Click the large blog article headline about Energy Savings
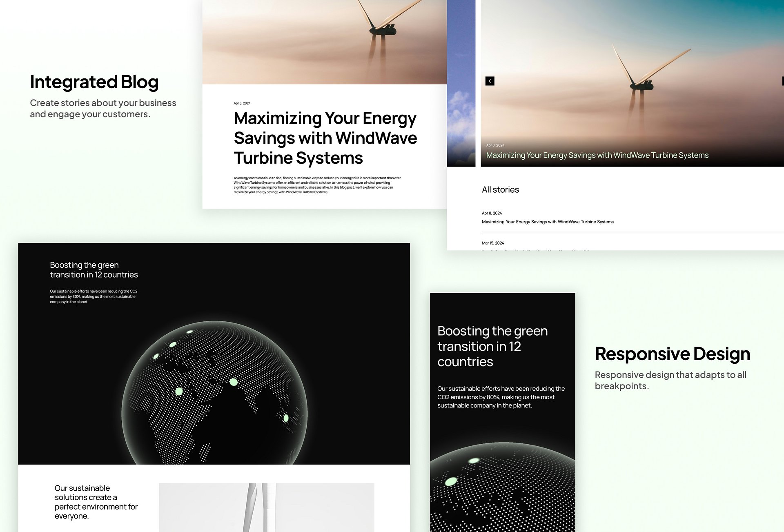This screenshot has width=784, height=532. tap(325, 138)
